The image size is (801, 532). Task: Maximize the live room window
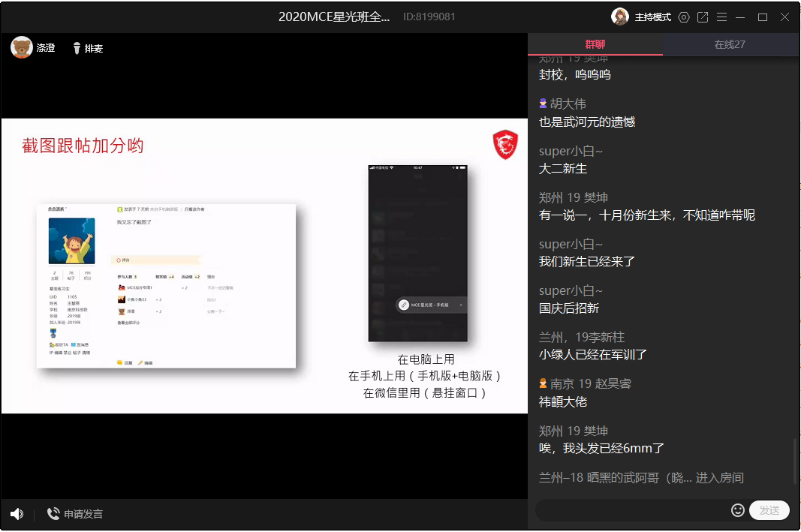(x=763, y=17)
